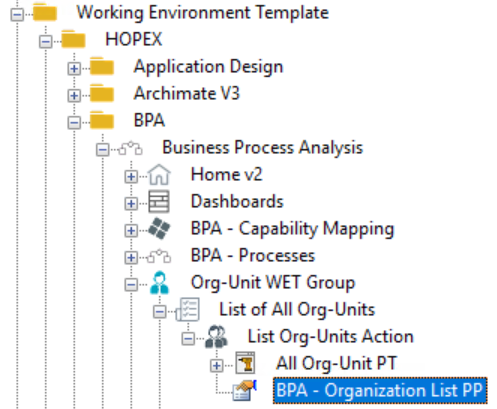Select the Dashboards label
Viewport: 497px width, 409px height.
tap(237, 202)
